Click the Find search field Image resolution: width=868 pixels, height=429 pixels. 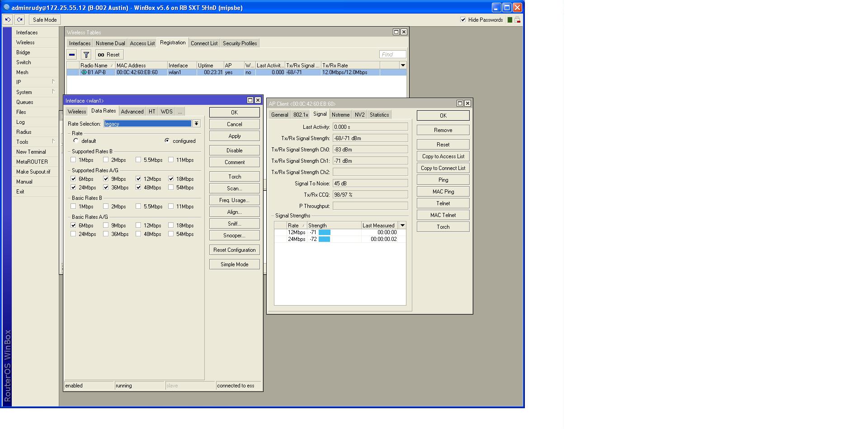(x=393, y=55)
